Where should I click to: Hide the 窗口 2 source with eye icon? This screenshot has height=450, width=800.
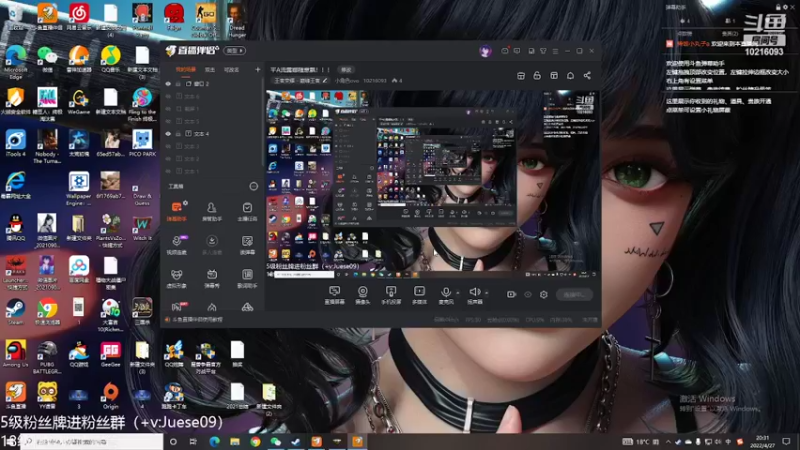point(168,84)
